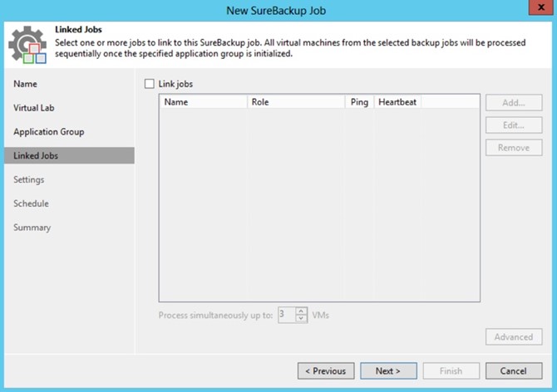The height and width of the screenshot is (392, 557).
Task: Click the Add... button
Action: coord(514,103)
